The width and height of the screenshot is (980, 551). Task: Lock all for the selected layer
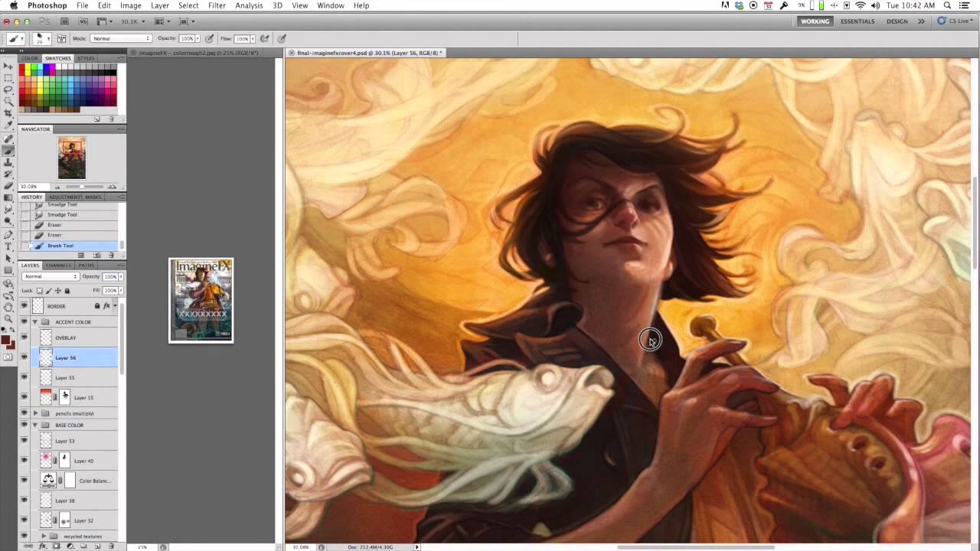coord(67,291)
